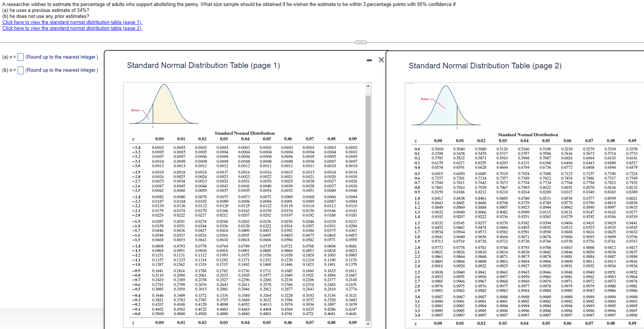Image resolution: width=644 pixels, height=329 pixels.
Task: Click the '(a) he uses a previous estimate' line
Action: point(46,10)
